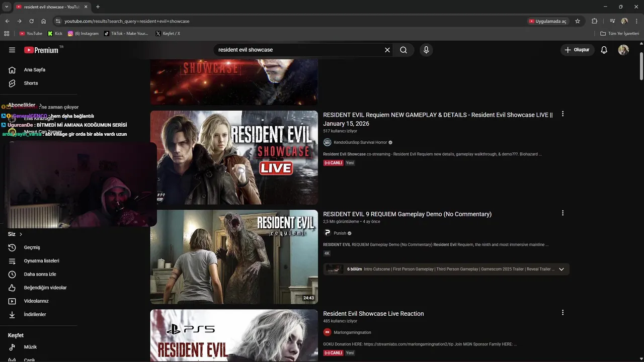
Task: Click the KendoGunSop channel avatar
Action: (327, 142)
